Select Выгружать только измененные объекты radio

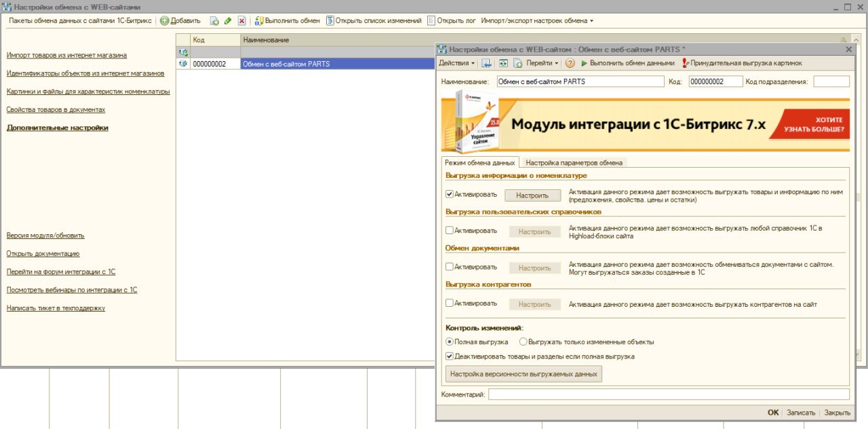(523, 342)
